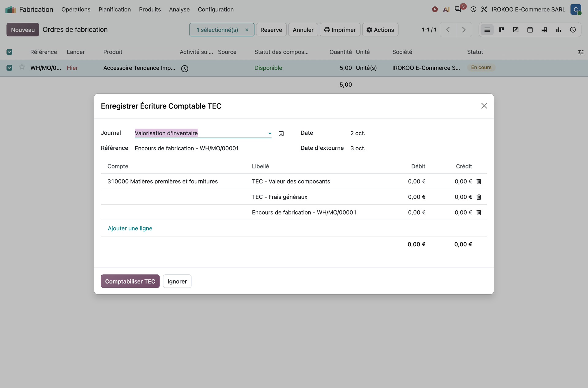The width and height of the screenshot is (588, 388).
Task: Click the Ignorer button
Action: pyautogui.click(x=177, y=281)
